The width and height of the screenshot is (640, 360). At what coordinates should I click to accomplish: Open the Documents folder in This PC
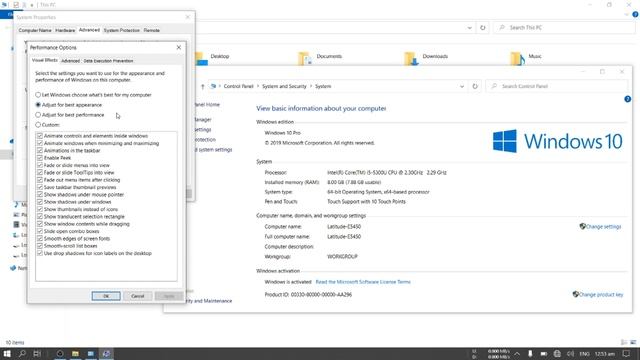(320, 58)
